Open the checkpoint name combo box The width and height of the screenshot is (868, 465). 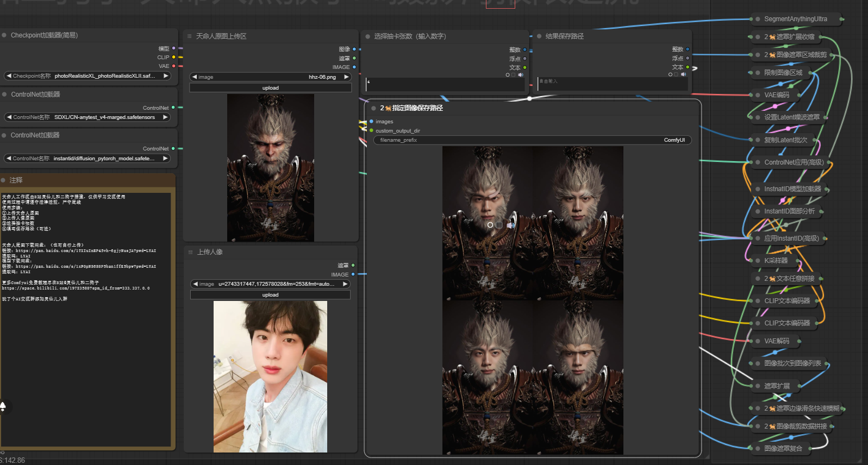tap(87, 76)
